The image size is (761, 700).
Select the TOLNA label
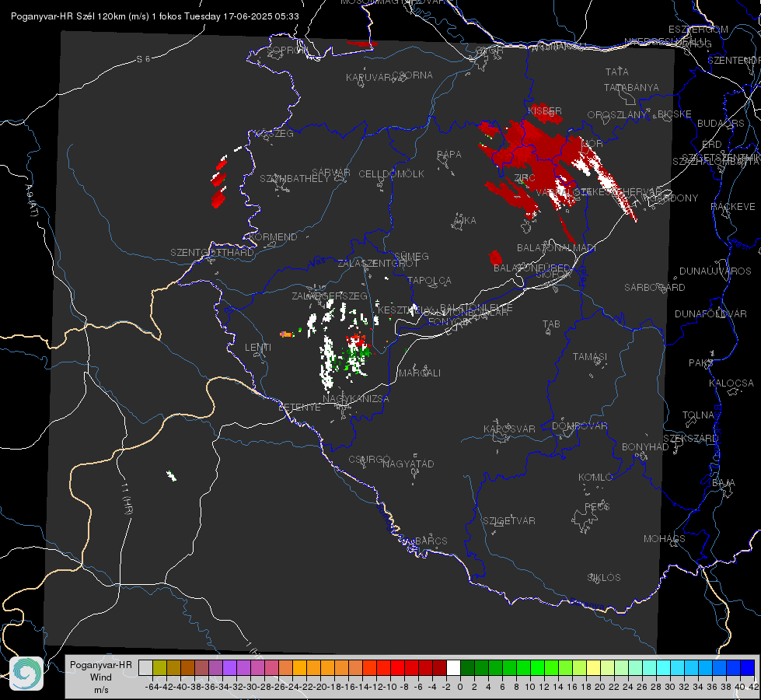coord(698,415)
